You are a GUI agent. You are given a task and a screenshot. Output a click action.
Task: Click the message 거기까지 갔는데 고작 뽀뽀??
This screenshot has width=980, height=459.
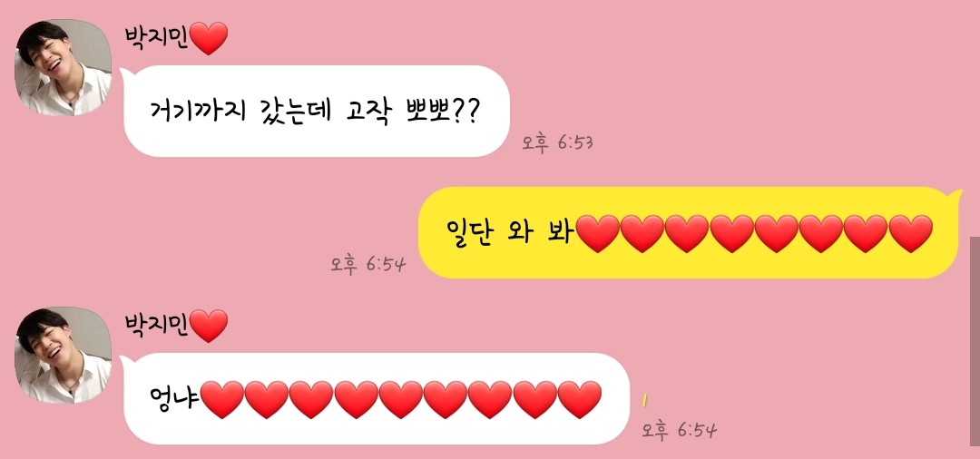pos(317,112)
